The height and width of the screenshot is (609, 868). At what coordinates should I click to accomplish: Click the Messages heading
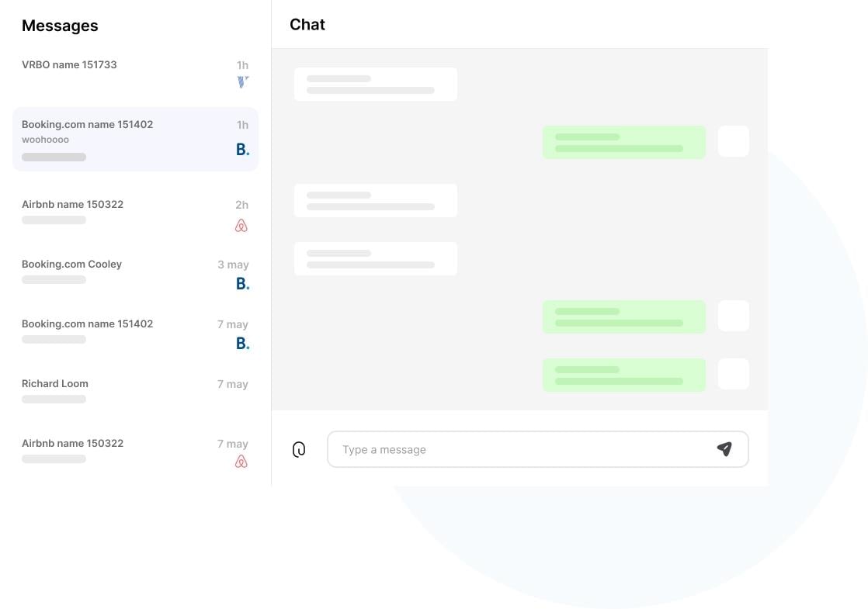60,26
